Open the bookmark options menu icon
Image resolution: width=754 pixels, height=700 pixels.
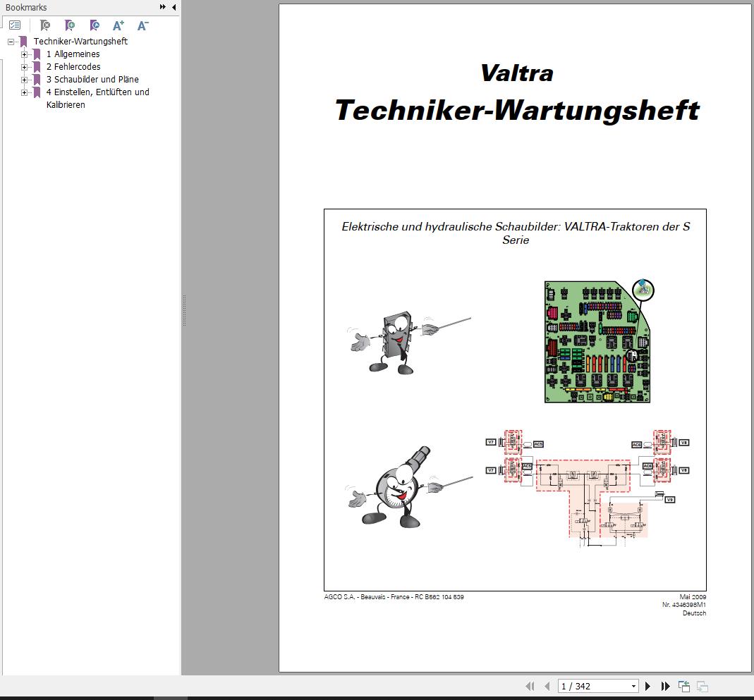(x=15, y=25)
